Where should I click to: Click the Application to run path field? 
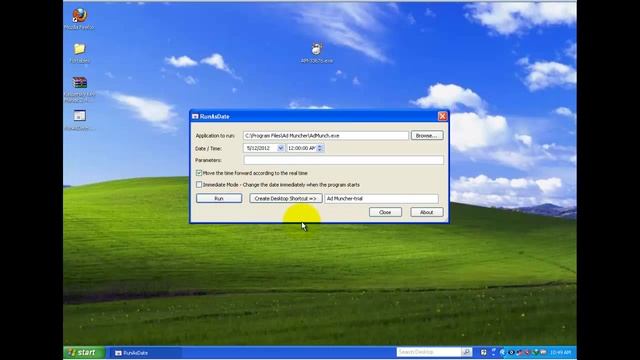[326, 136]
